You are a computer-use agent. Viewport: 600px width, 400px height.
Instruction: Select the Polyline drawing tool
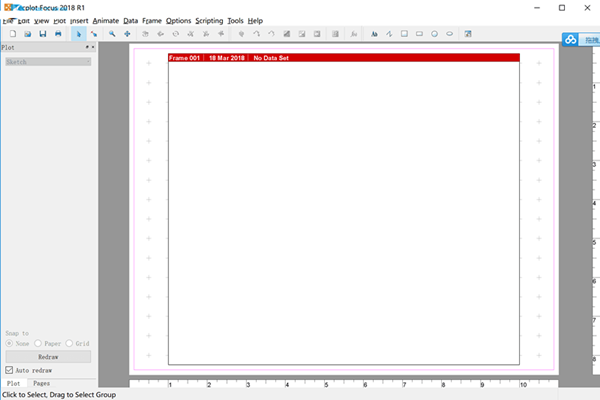click(x=389, y=34)
